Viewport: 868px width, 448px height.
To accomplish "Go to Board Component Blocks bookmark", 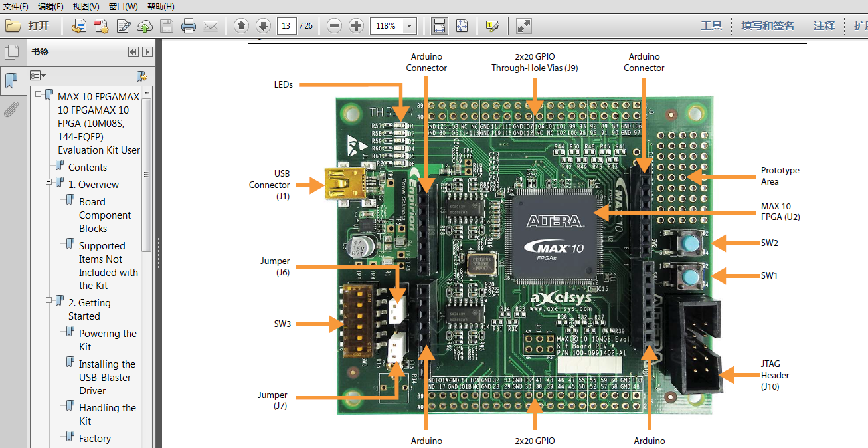I will 105,215.
